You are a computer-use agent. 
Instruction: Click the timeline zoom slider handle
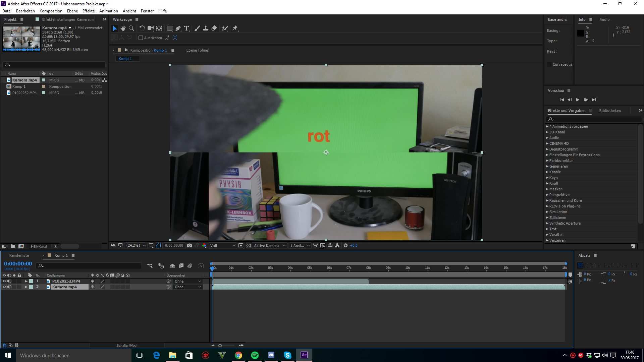pos(220,346)
